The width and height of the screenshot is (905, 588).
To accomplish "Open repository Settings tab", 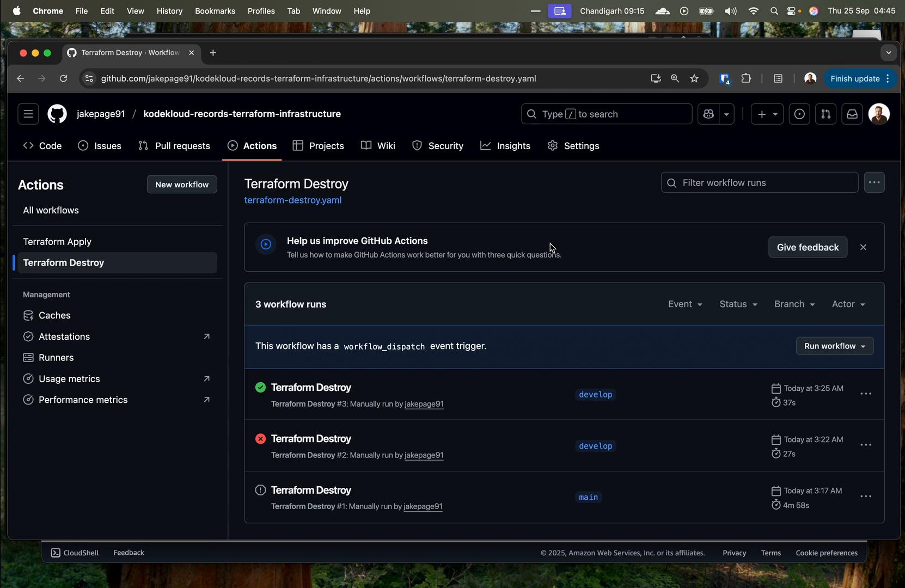I will pos(573,146).
